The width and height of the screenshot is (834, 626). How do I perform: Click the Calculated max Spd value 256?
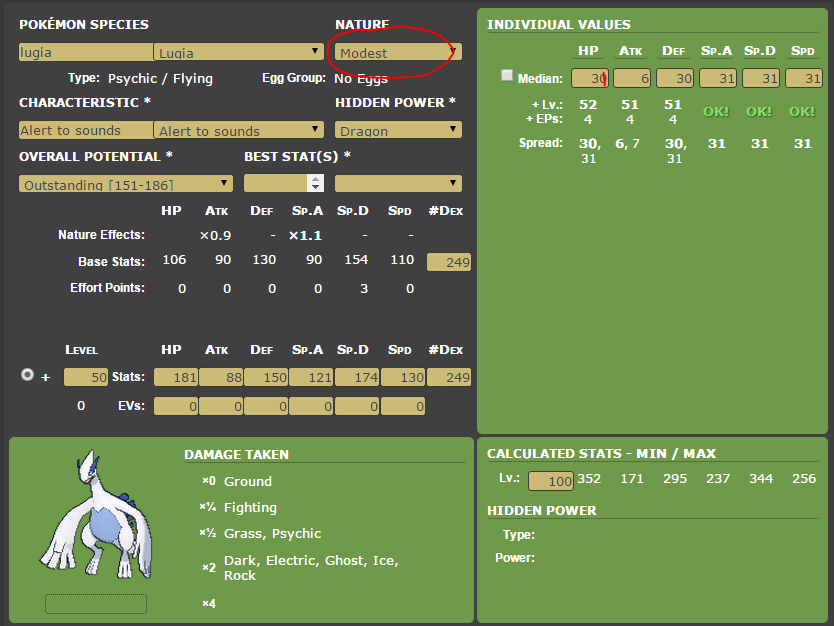[804, 479]
